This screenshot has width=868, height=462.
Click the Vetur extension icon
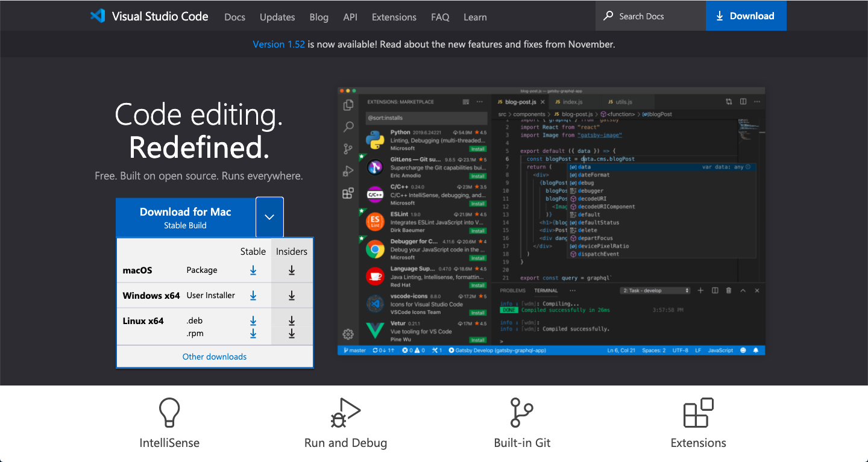tap(375, 331)
